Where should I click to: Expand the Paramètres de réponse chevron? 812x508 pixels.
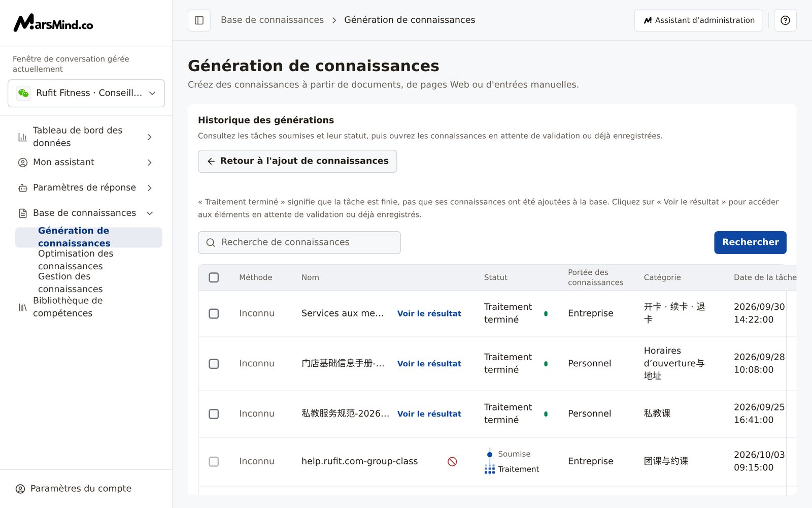coord(150,188)
